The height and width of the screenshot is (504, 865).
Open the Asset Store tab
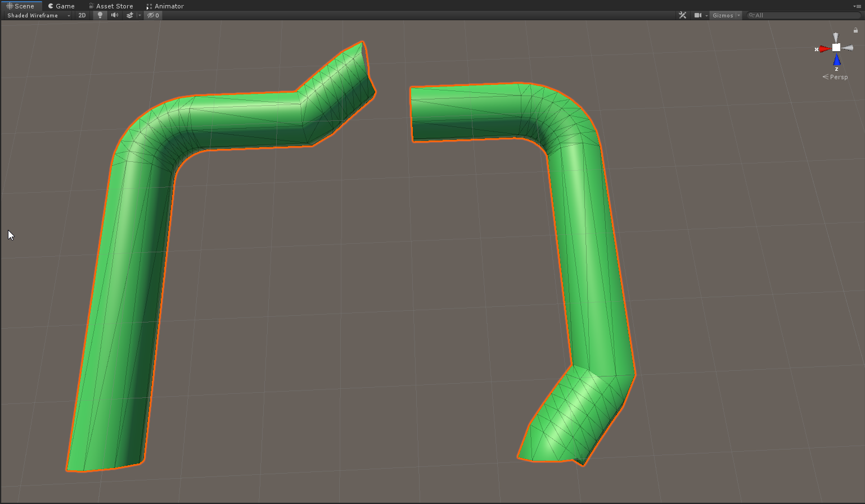111,6
